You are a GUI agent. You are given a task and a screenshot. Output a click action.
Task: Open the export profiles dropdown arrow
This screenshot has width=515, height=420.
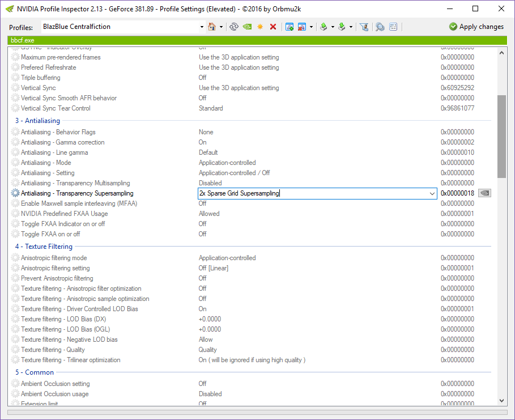(x=333, y=27)
